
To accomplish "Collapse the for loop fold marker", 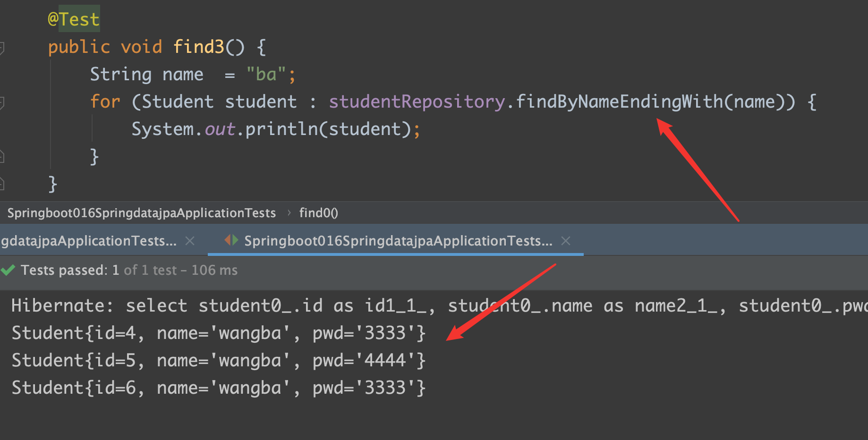I will [2, 102].
